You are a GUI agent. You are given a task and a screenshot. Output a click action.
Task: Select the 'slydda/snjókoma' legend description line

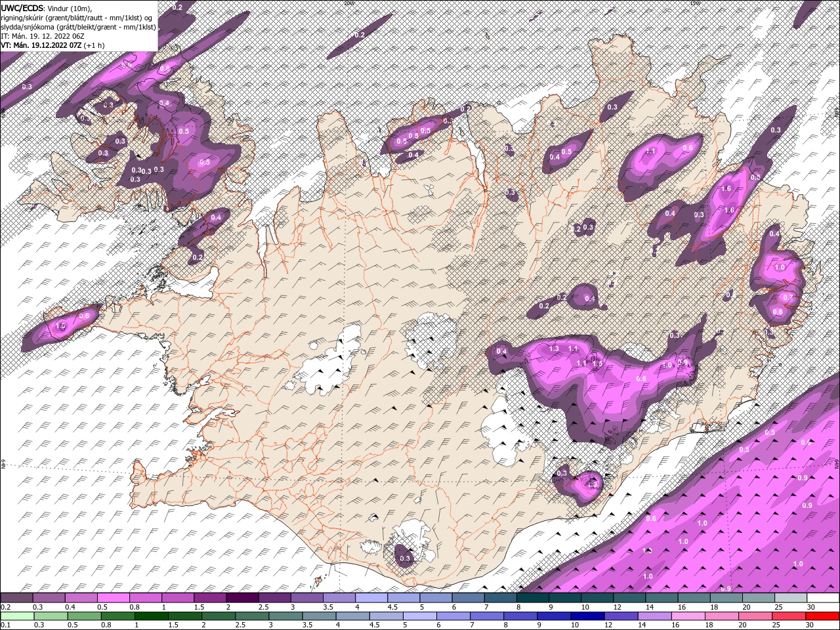79,27
